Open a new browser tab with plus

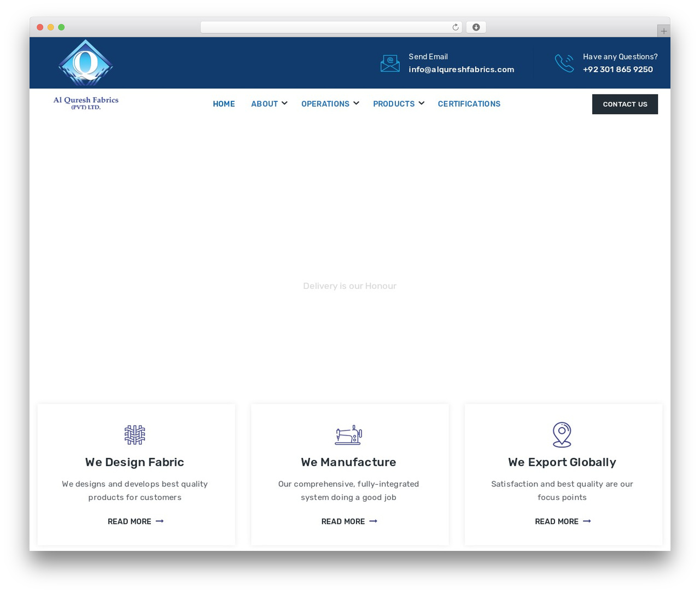[663, 31]
